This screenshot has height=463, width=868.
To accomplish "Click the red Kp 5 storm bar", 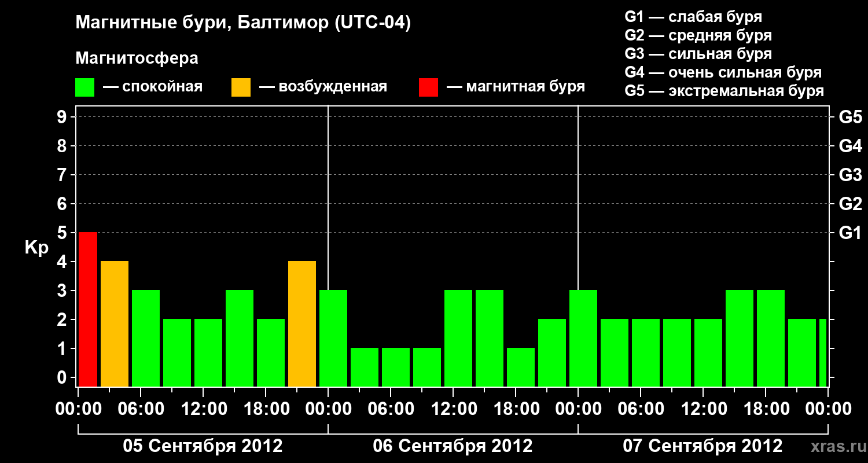I will (x=88, y=309).
